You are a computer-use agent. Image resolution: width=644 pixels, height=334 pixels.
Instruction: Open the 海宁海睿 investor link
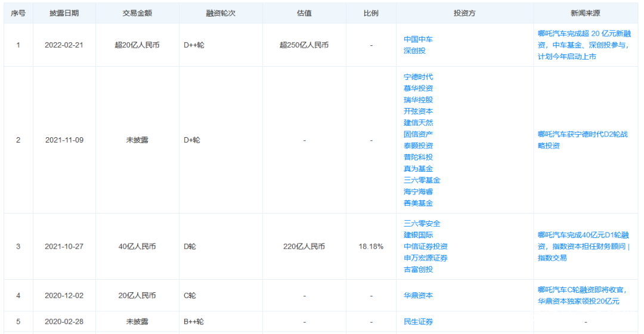click(418, 192)
